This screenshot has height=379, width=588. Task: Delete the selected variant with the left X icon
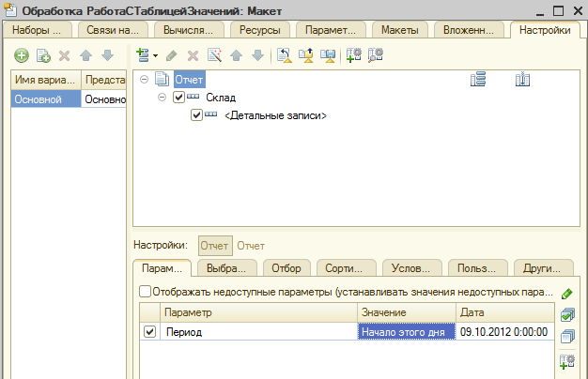coord(65,55)
